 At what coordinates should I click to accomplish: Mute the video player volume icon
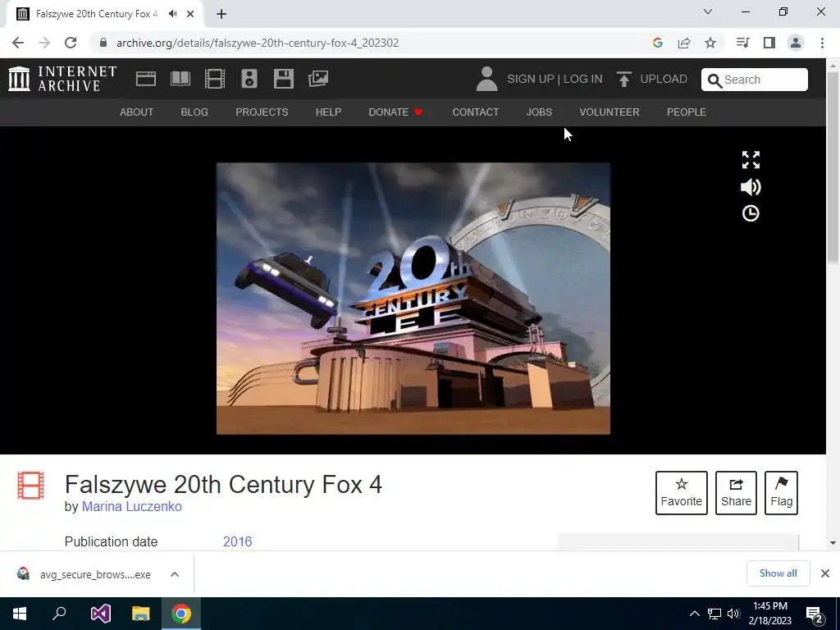(x=751, y=187)
